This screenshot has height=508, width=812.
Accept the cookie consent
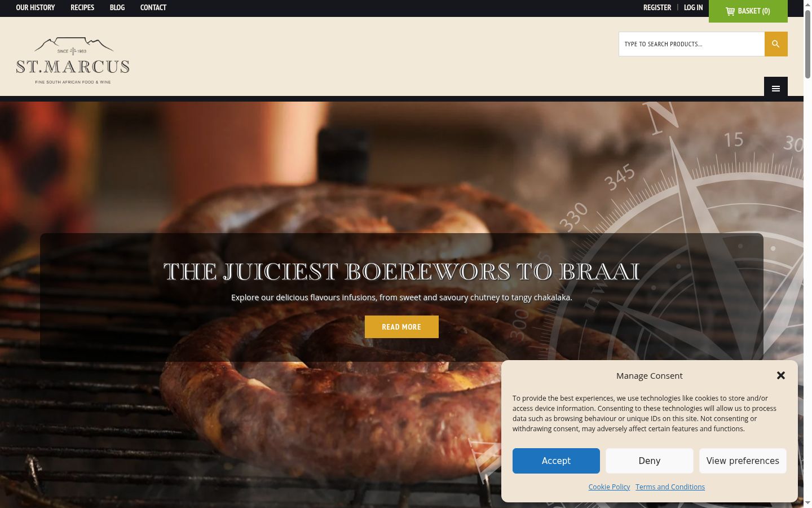556,461
